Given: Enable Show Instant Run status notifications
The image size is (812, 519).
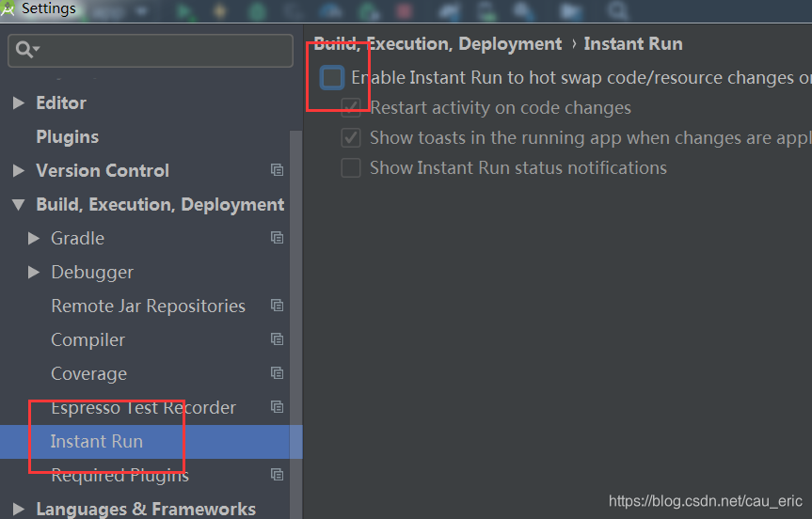Looking at the screenshot, I should click(351, 167).
